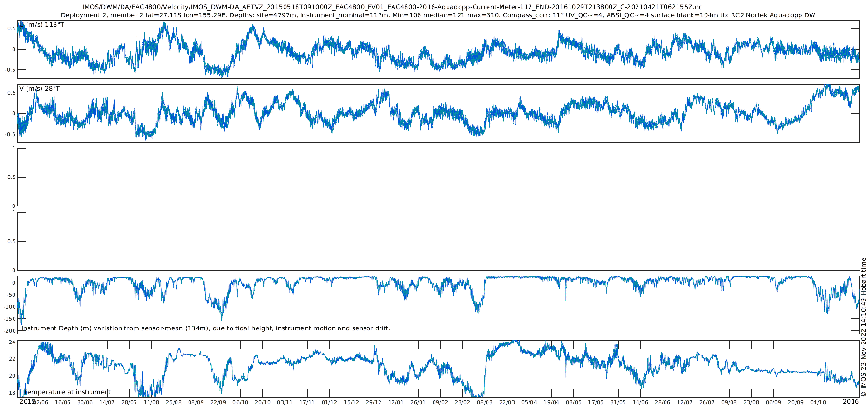Click the '08/03' date tick
This screenshot has width=868, height=410.
click(485, 402)
